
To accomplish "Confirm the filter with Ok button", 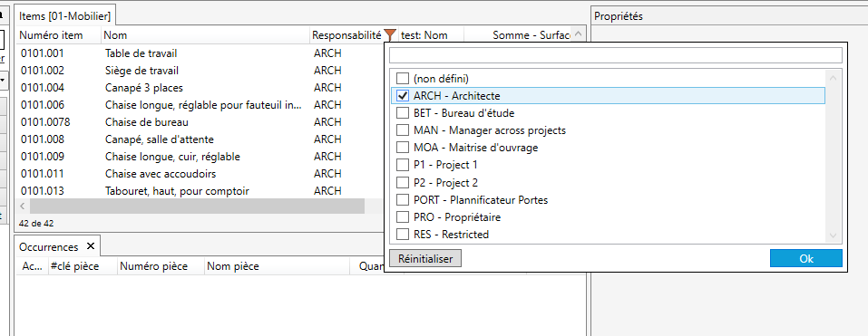I will click(x=806, y=259).
